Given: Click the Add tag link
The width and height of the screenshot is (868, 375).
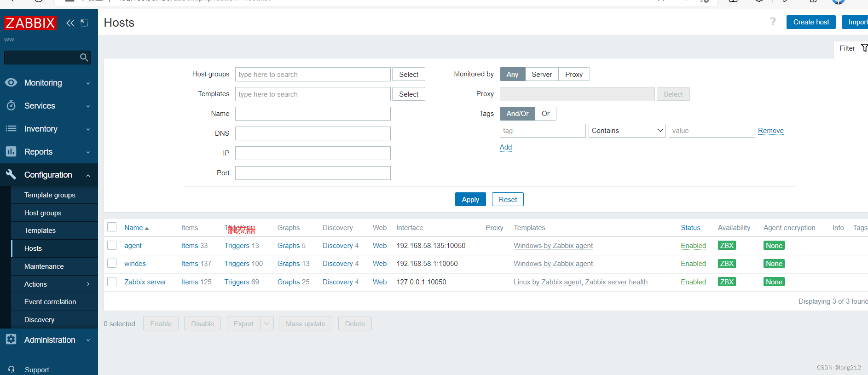Looking at the screenshot, I should pos(506,147).
